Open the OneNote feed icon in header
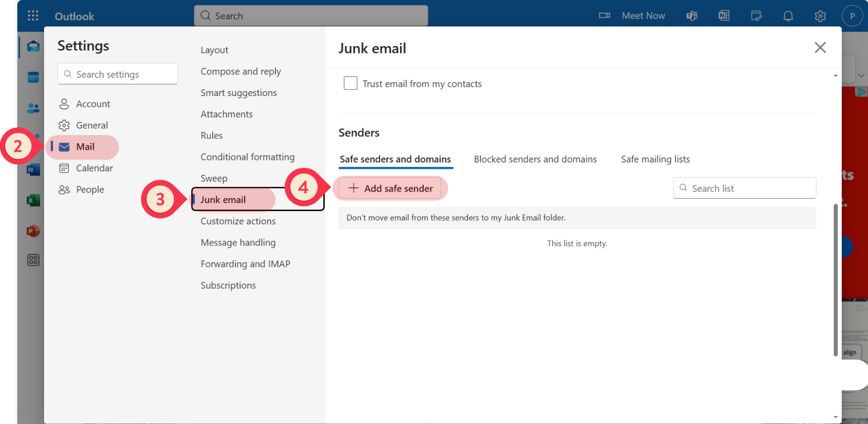868x424 pixels. pos(724,16)
